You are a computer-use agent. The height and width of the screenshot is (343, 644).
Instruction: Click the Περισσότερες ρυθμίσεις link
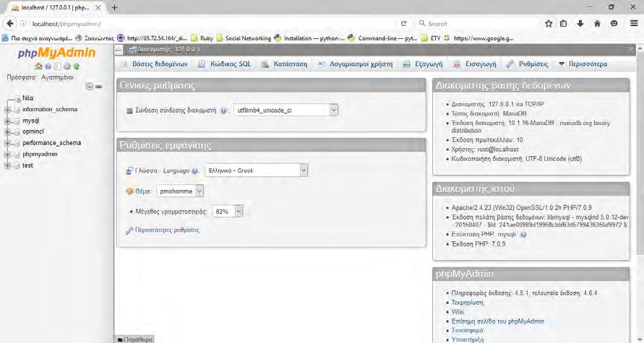(167, 230)
